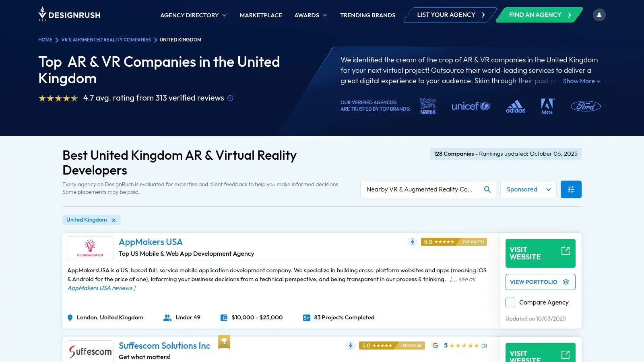Click the Google icon in Suffescom's rating row

click(x=435, y=346)
